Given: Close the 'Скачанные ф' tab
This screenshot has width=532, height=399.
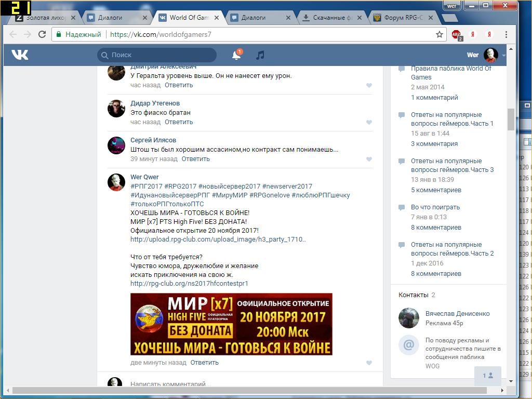Looking at the screenshot, I should click(360, 18).
